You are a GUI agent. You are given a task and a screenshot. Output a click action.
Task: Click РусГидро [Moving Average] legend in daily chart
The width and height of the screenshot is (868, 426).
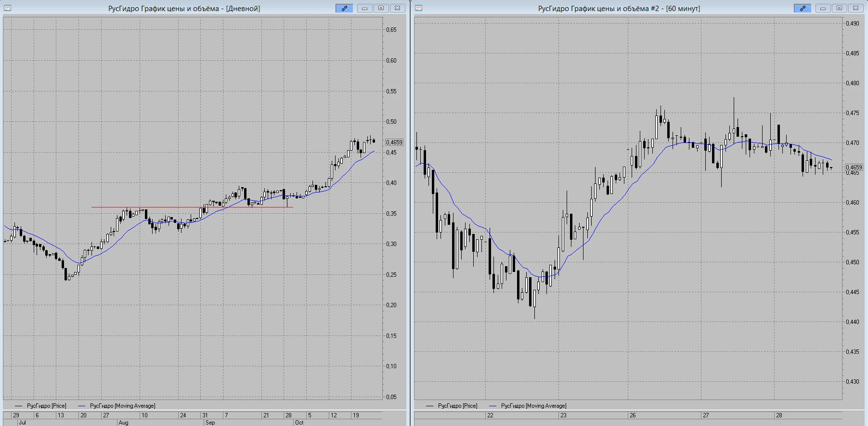117,406
